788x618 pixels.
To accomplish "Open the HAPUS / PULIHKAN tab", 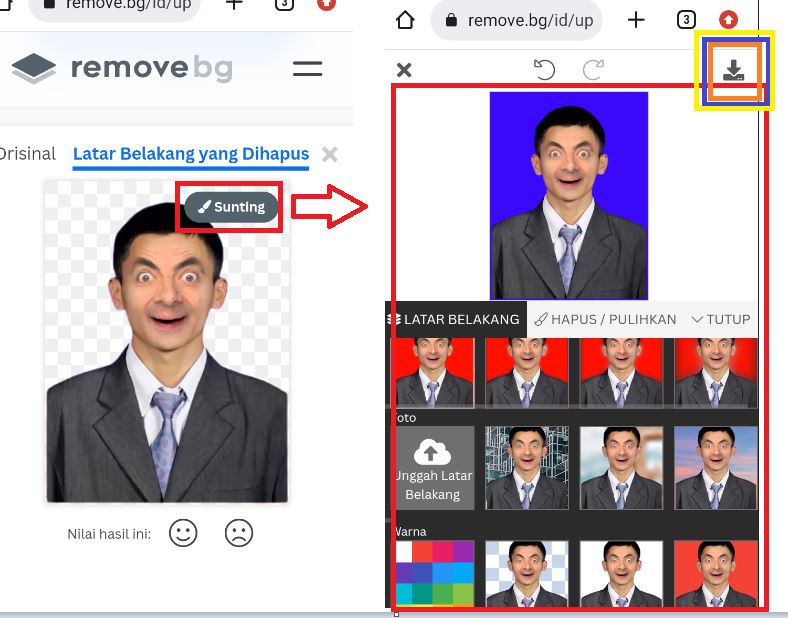I will (x=606, y=320).
